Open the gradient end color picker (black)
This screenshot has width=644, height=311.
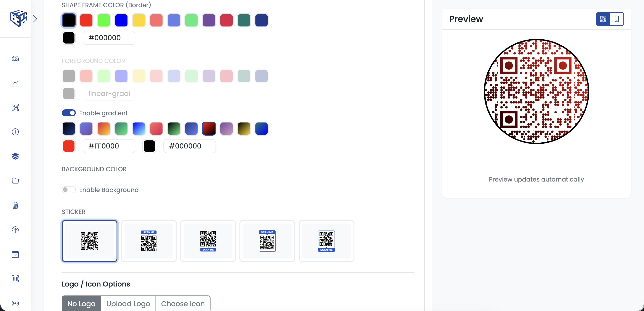coord(149,146)
